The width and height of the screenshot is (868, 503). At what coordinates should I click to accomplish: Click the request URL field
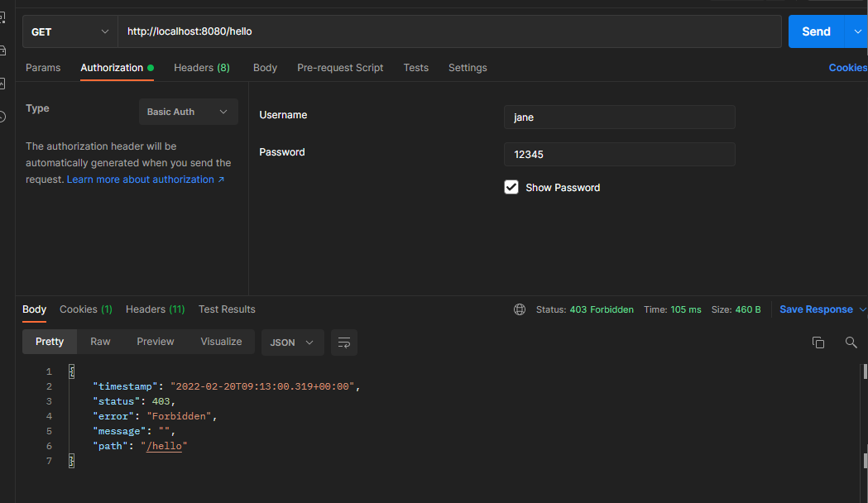(449, 31)
